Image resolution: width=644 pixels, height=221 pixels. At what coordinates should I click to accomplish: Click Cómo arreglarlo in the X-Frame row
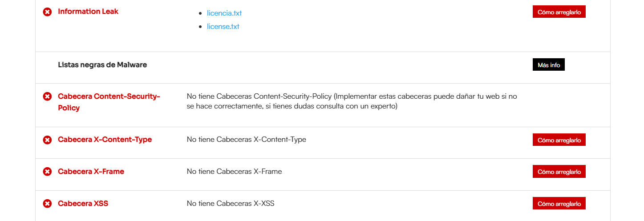(559, 171)
